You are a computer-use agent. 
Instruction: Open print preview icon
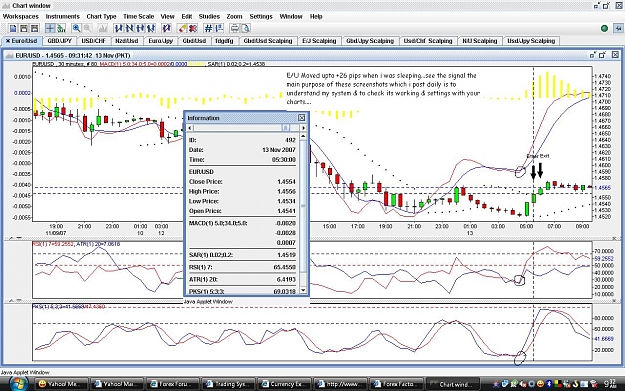click(x=246, y=28)
